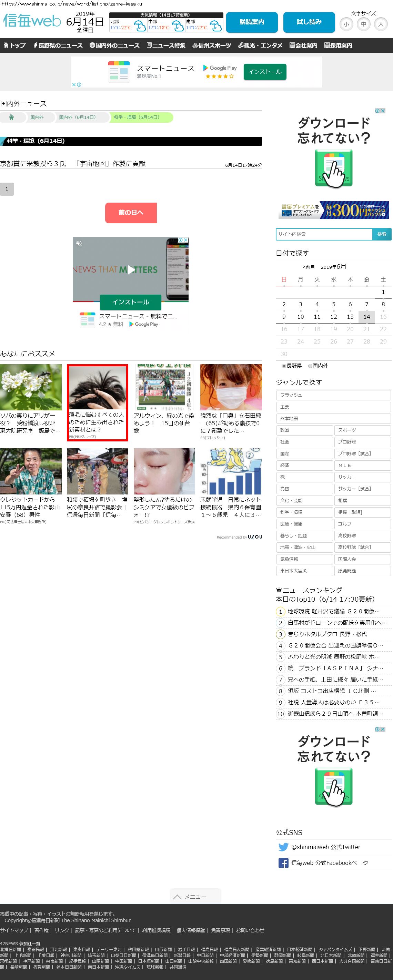
Task: Expand the メニュー footer toggle
Action: [195, 897]
